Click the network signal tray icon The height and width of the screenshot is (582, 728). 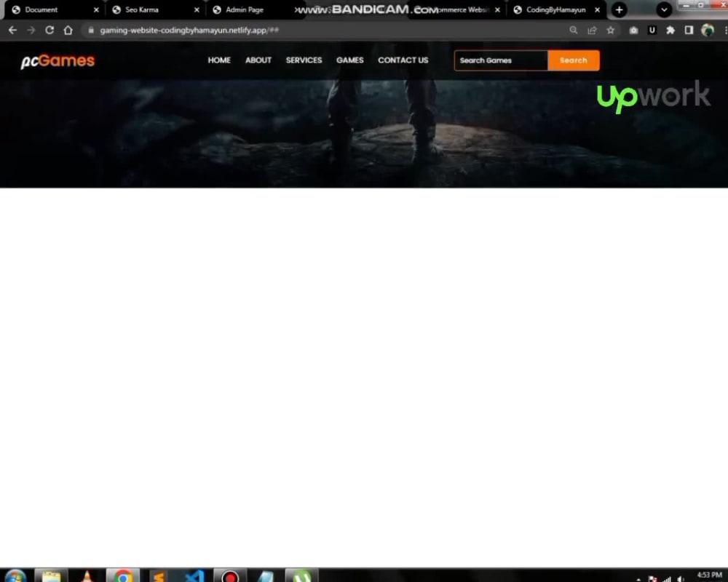click(x=667, y=578)
